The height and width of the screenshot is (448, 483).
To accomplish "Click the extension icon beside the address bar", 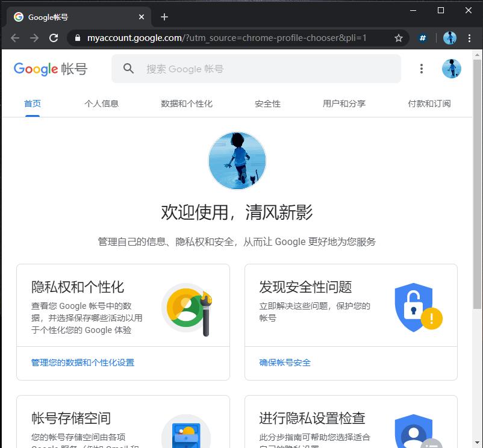I will (x=423, y=37).
